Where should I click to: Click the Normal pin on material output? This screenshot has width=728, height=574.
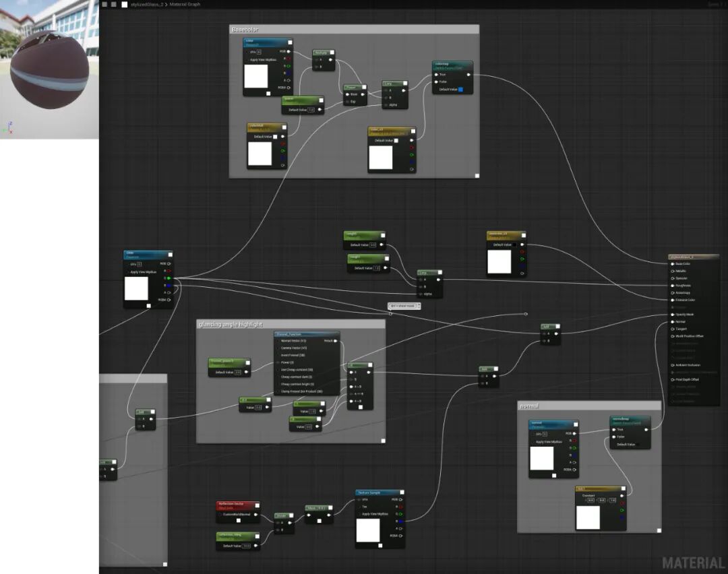click(x=672, y=321)
